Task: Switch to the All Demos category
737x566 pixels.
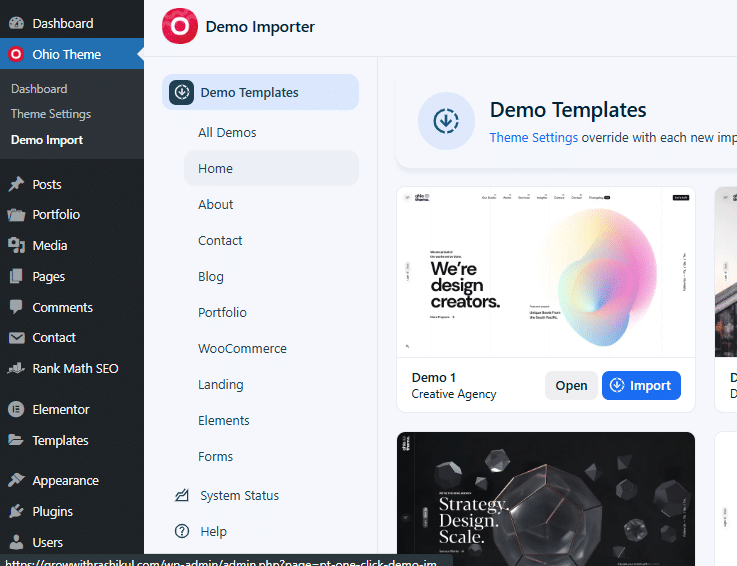Action: [x=227, y=133]
